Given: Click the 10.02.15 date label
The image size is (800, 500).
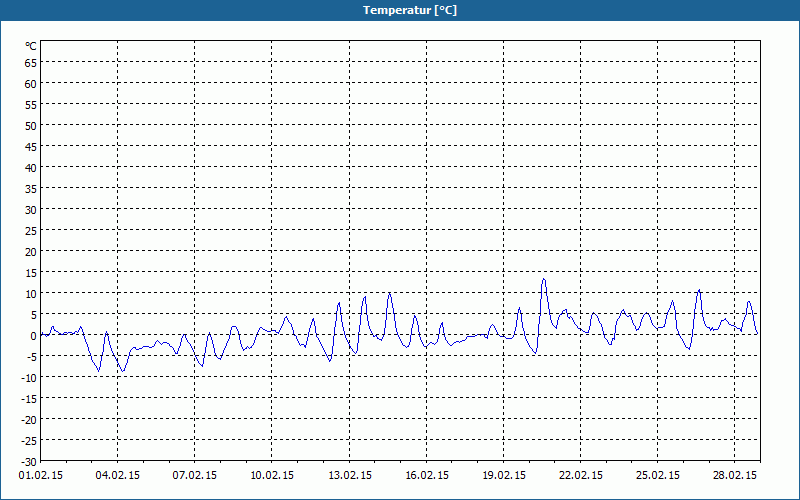Looking at the screenshot, I should [272, 476].
